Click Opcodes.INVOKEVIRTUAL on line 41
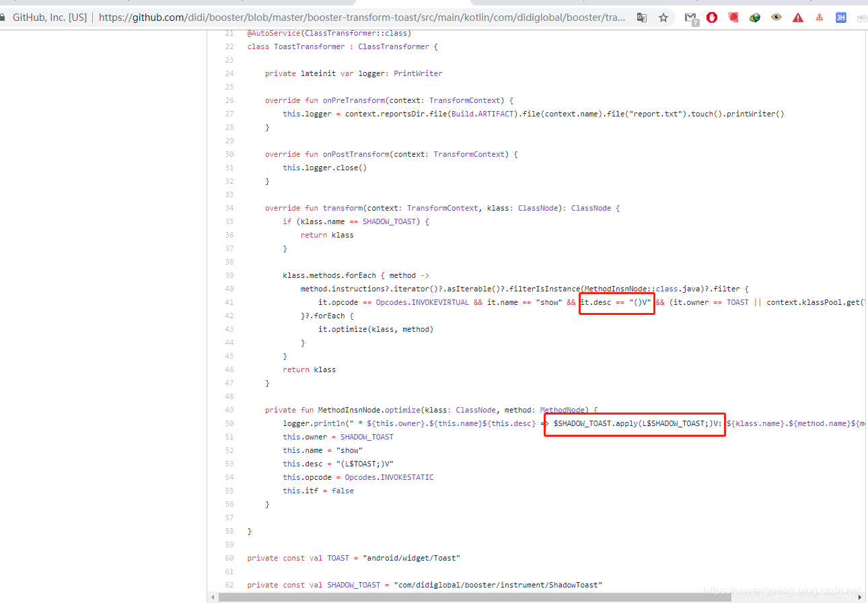 [423, 302]
